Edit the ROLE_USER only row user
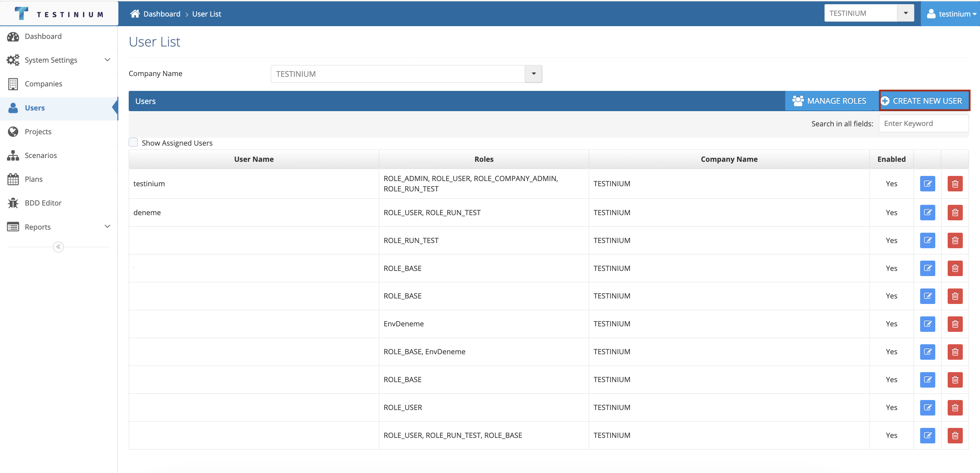 tap(927, 408)
